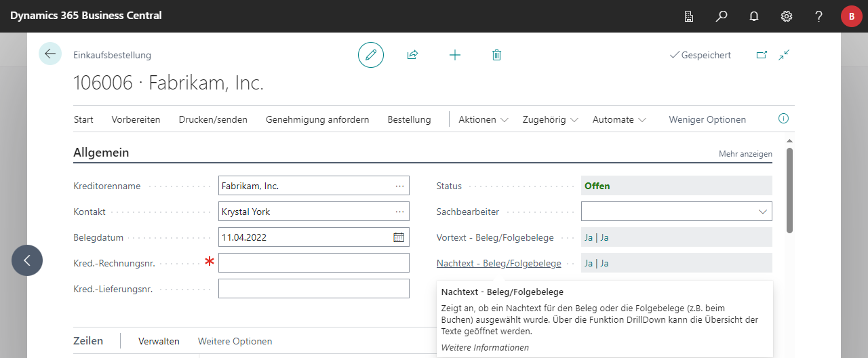Click the pencil edit icon
Viewport: 868px width, 358px height.
point(371,55)
